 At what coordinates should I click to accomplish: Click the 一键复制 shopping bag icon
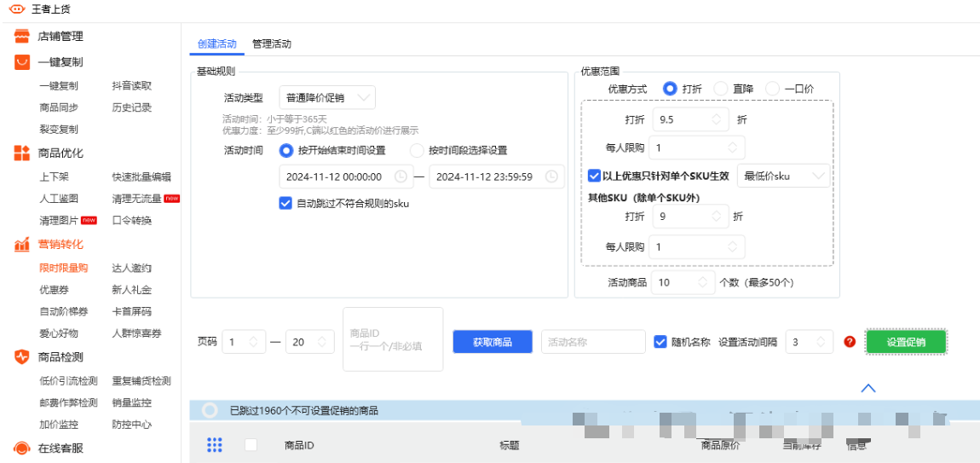[22, 62]
